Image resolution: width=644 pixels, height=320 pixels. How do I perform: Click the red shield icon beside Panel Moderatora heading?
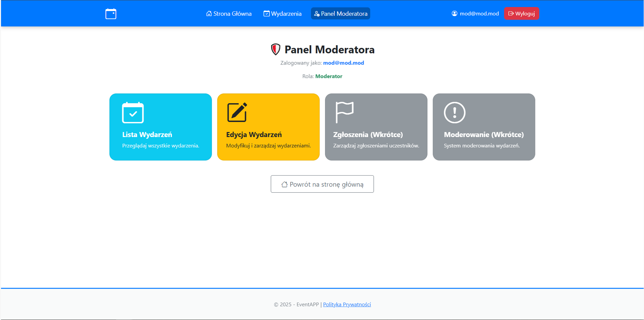coord(275,49)
